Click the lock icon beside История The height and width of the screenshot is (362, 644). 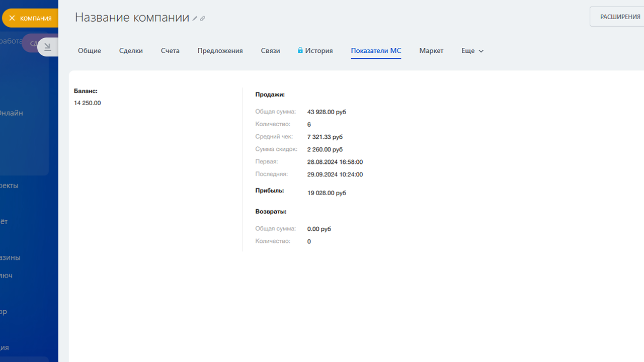tap(300, 50)
